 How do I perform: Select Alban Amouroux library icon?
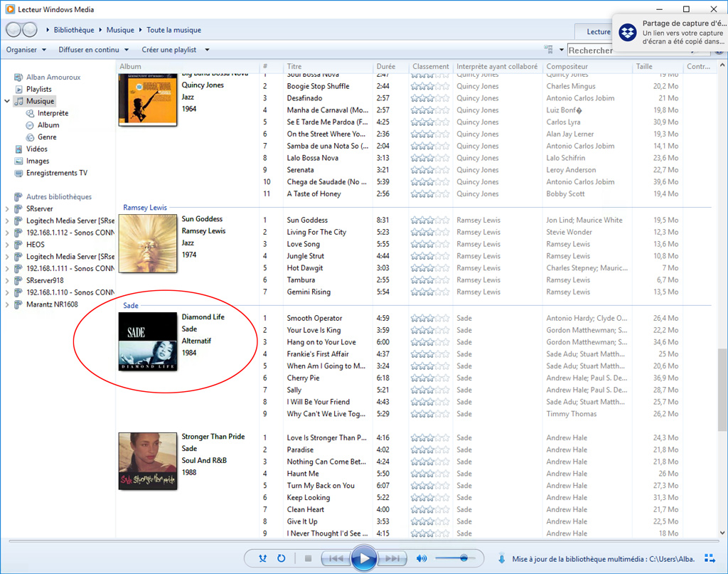pyautogui.click(x=18, y=77)
